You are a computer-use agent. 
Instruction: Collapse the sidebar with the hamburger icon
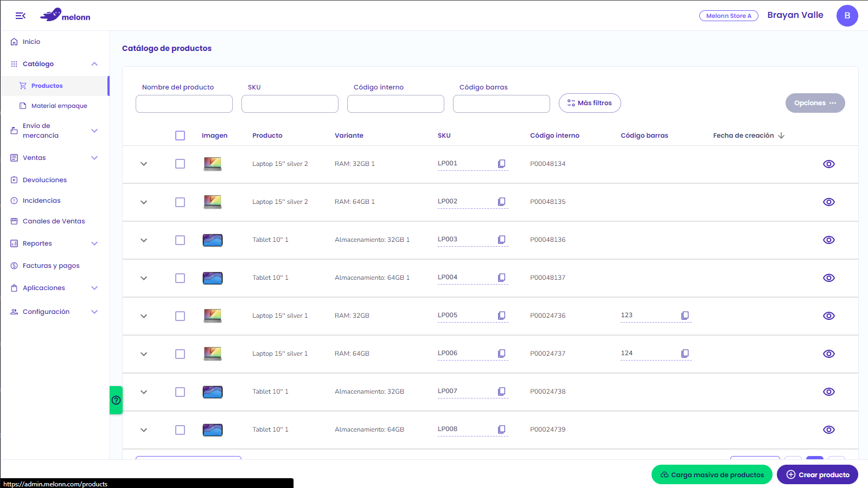[21, 16]
